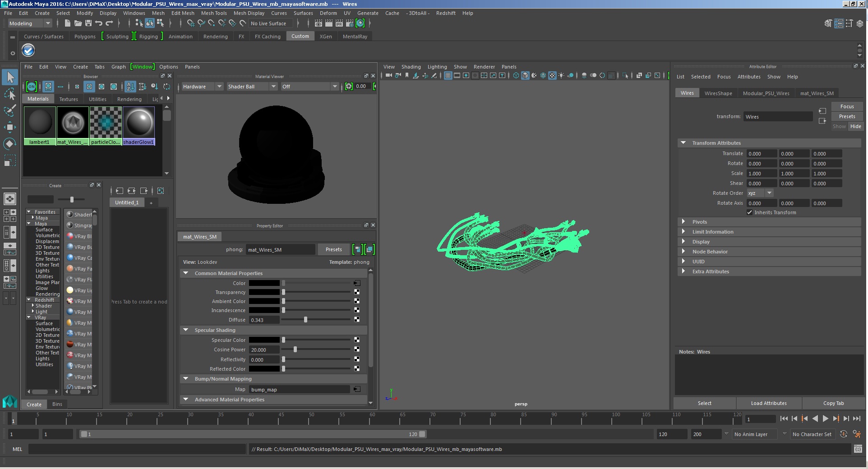This screenshot has width=868, height=469.
Task: Expand the Redshift tree node
Action: coord(29,300)
